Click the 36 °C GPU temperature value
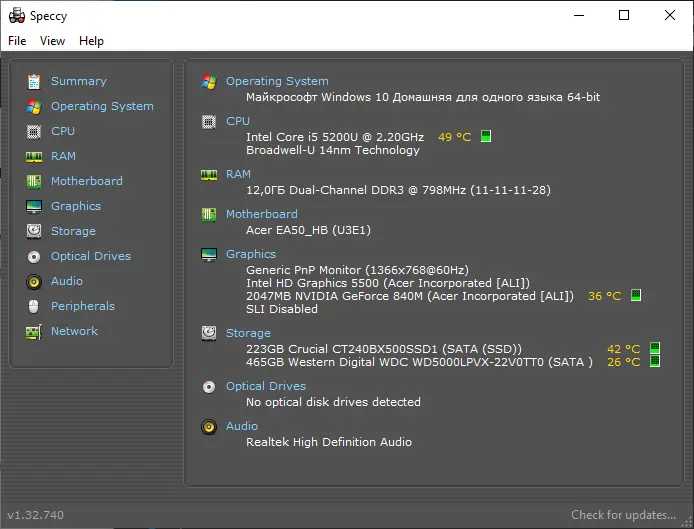The height and width of the screenshot is (529, 694). [x=605, y=296]
